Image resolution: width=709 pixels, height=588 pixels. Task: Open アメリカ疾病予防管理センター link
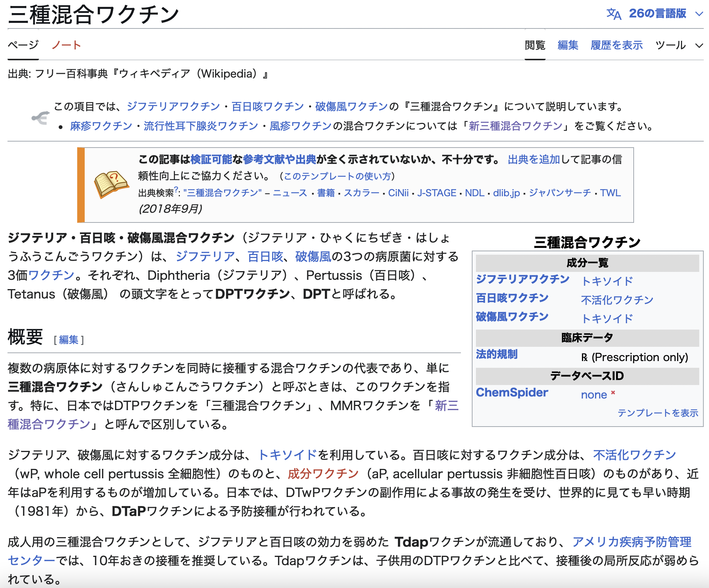[x=631, y=542]
